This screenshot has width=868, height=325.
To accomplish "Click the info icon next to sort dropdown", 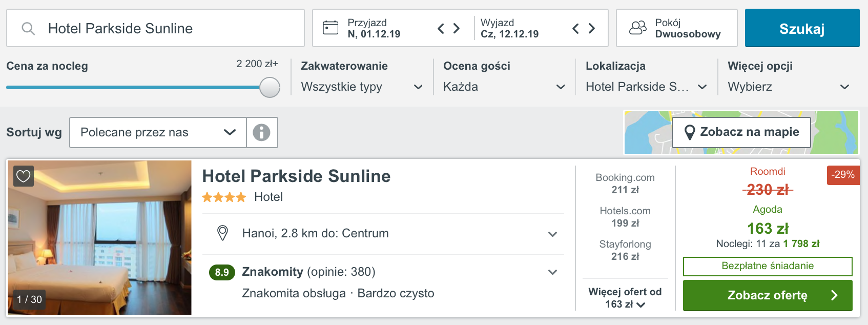I will [262, 132].
